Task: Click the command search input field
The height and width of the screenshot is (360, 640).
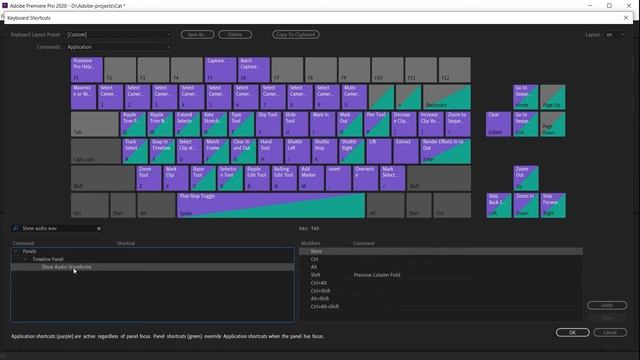Action: (58, 229)
